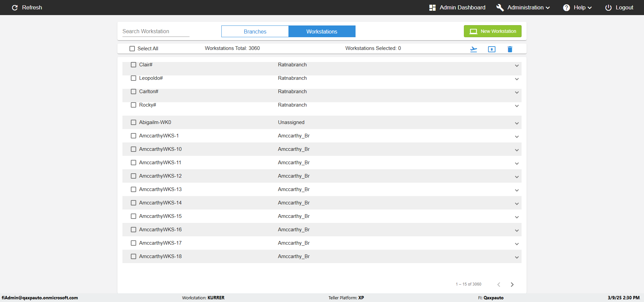Tick the Abigailm-WK0 checkbox
644x302 pixels.
(133, 122)
